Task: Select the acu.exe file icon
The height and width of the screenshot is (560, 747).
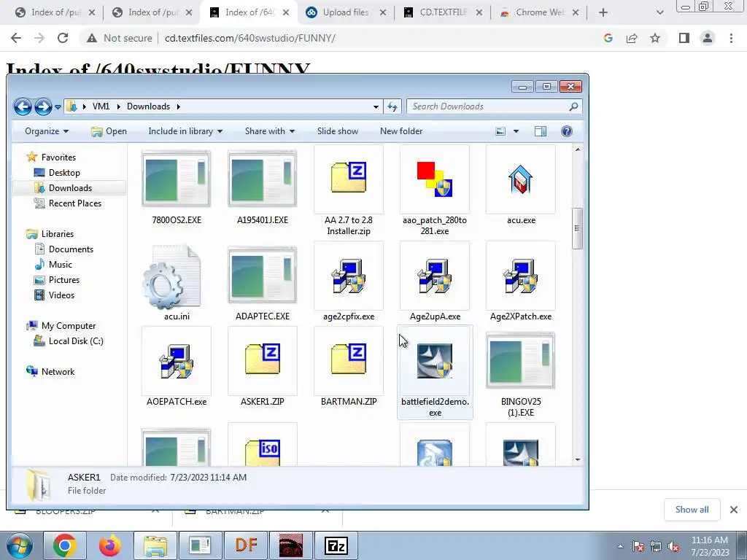Action: (x=521, y=180)
